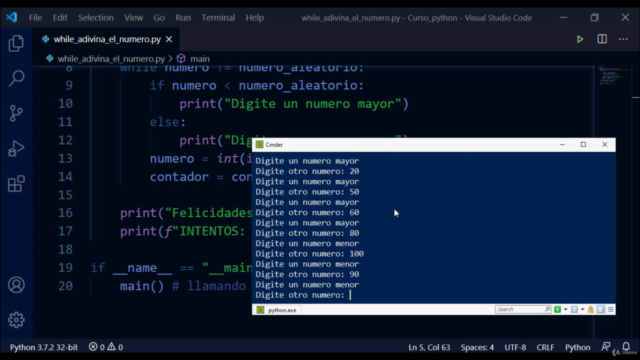The image size is (640, 360).
Task: Open the Run menu
Action: (183, 18)
